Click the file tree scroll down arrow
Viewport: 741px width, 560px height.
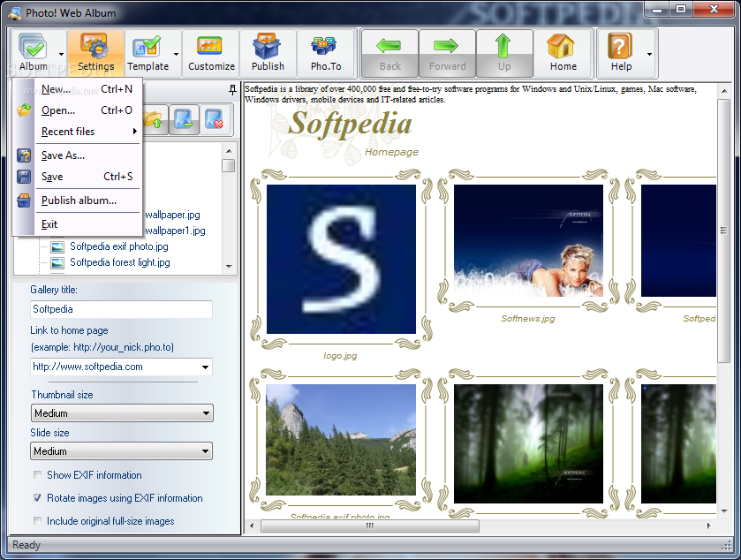pos(229,267)
